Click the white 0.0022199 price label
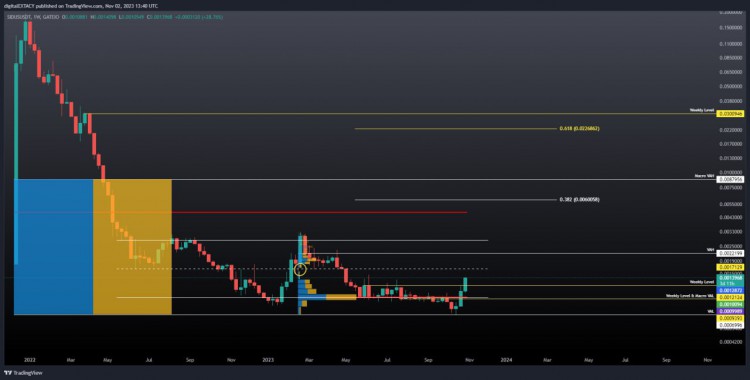 (730, 253)
